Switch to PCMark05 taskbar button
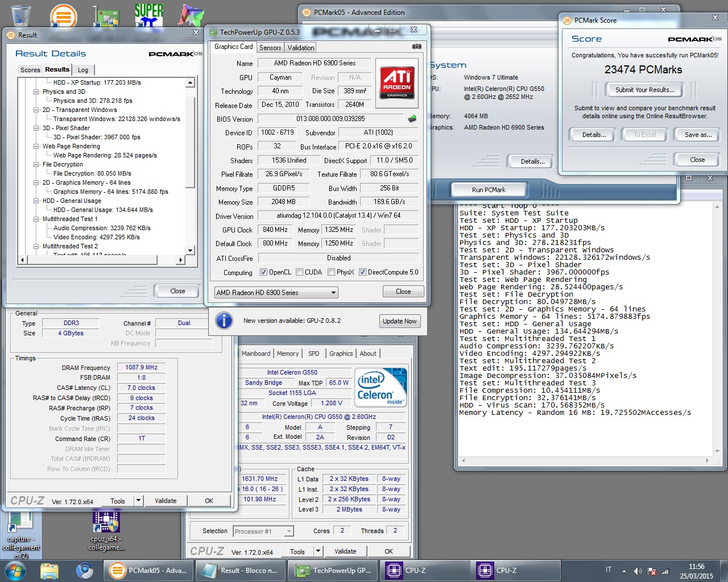The width and height of the screenshot is (728, 582). [149, 571]
